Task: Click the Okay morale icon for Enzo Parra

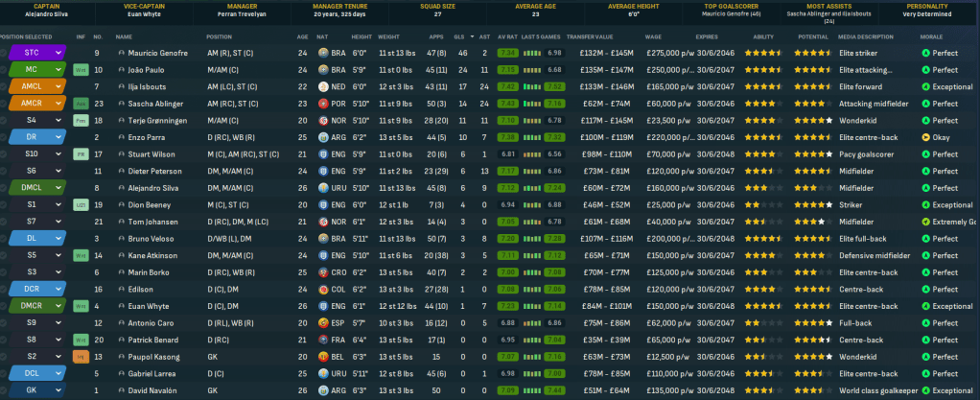Action: 924,137
